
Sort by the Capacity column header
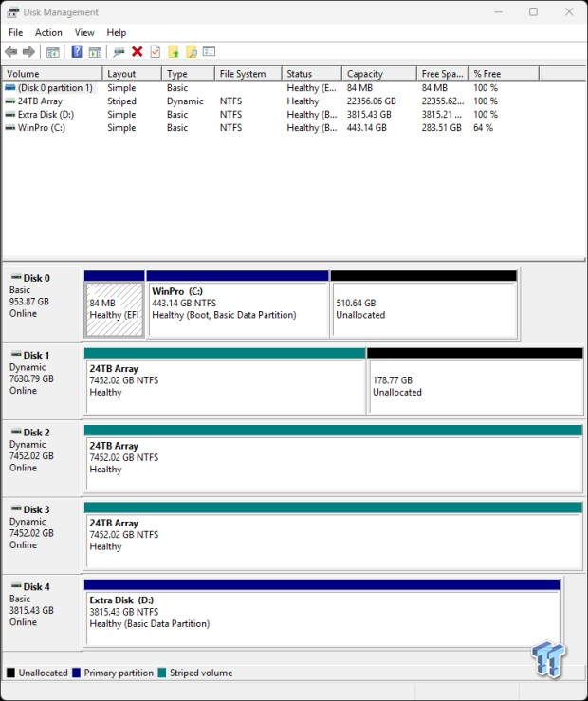coord(379,74)
